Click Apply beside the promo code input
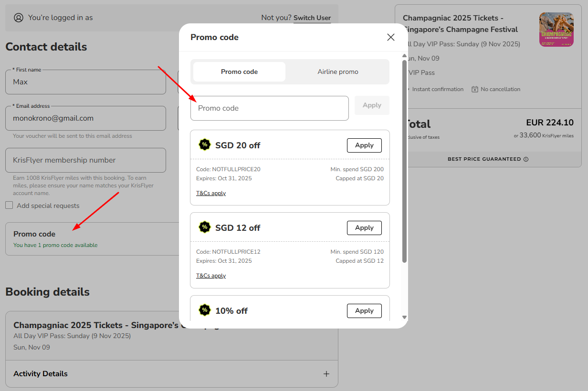Viewport: 588px width, 391px height. (372, 105)
